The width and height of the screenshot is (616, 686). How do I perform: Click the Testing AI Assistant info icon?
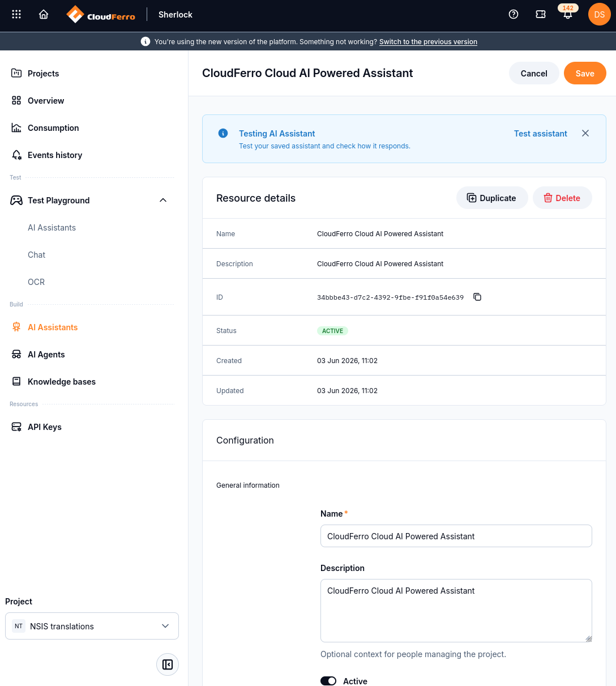click(x=223, y=133)
